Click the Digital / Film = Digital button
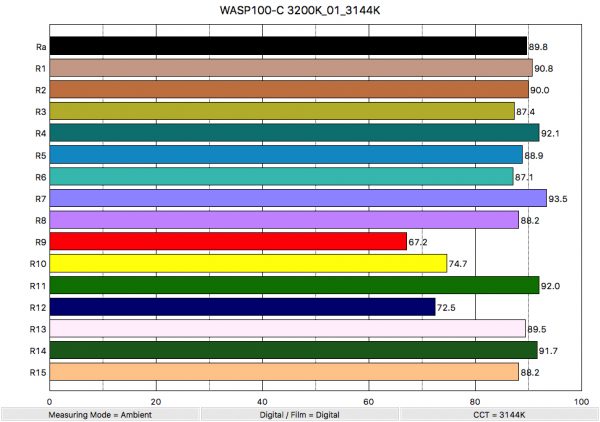The height and width of the screenshot is (422, 600). 300,413
